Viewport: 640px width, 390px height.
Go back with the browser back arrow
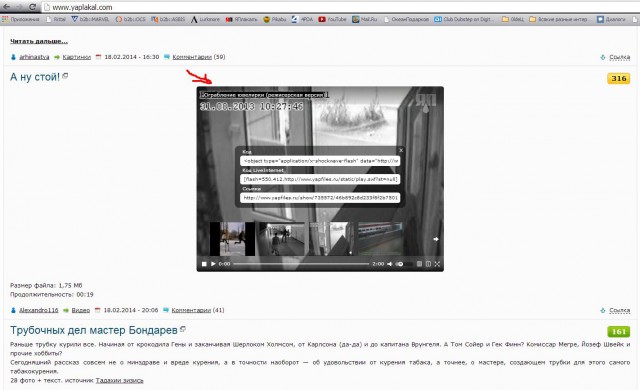tap(7, 7)
